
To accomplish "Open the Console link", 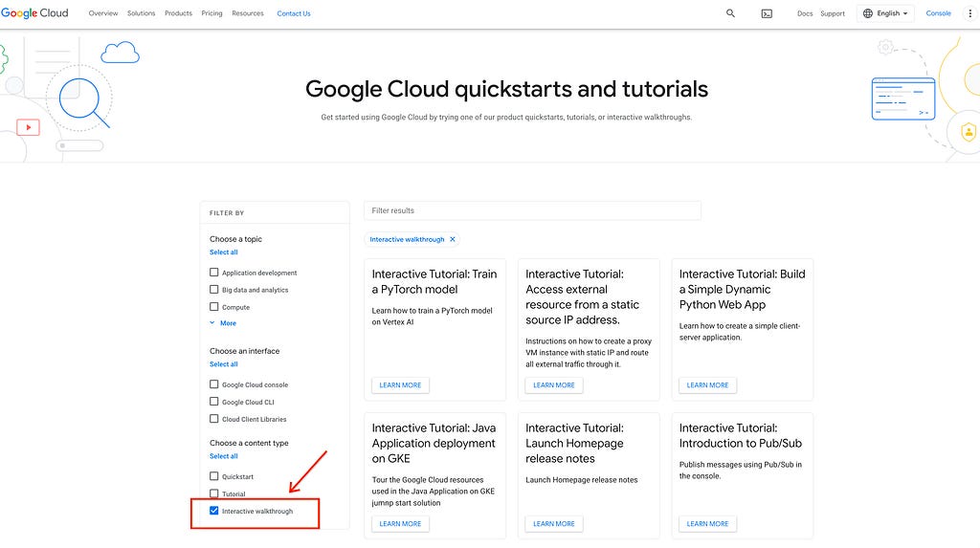I will [938, 13].
